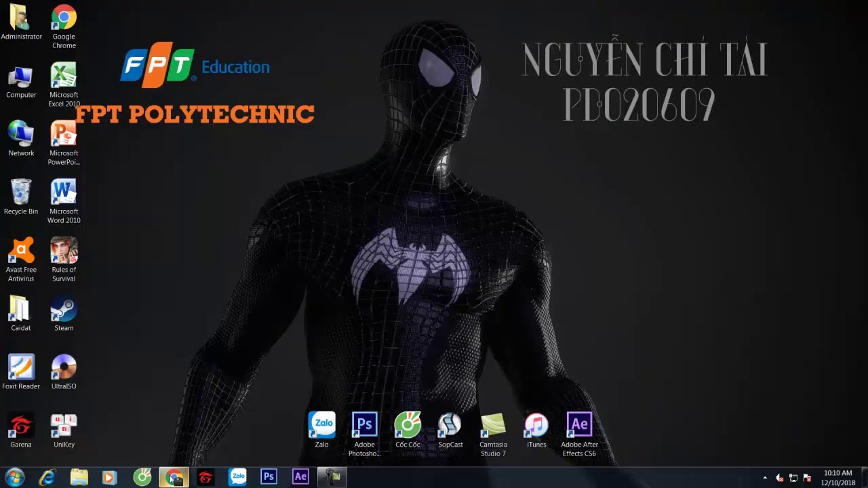
Task: Select the UltraISO desktop shortcut
Action: click(x=64, y=372)
